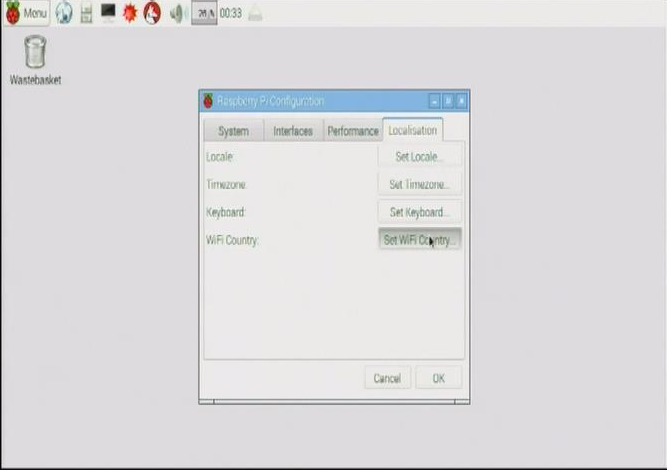Click the WiFi Country label text
667x470 pixels.
click(233, 240)
